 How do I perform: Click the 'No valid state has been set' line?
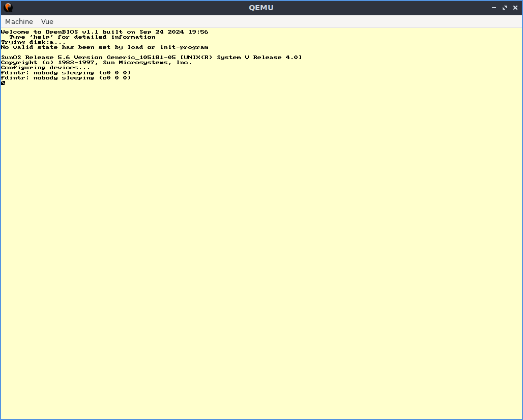[x=105, y=47]
